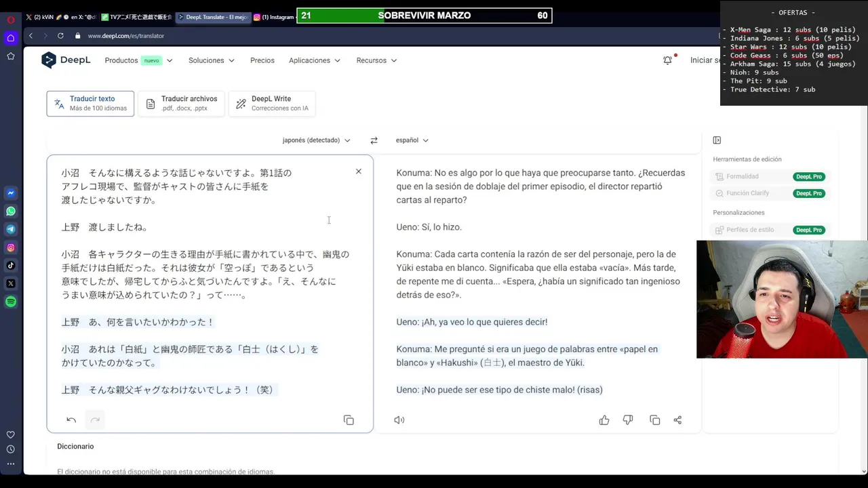Viewport: 868px width, 488px height.
Task: Open the sidebar heart (pinboards) icon
Action: click(11, 435)
